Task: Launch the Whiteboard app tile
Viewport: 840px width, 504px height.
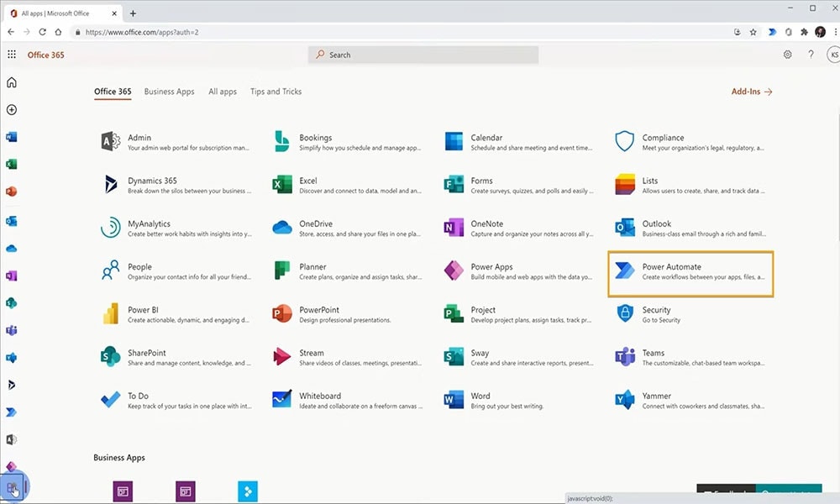Action: 347,400
